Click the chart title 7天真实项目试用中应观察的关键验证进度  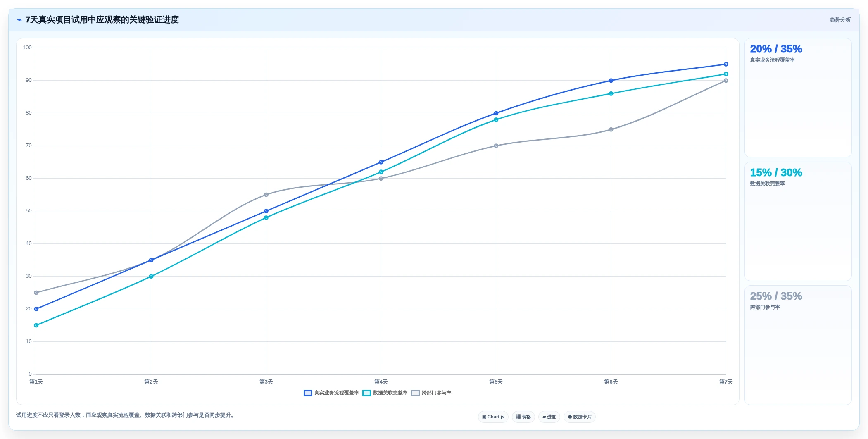(102, 20)
